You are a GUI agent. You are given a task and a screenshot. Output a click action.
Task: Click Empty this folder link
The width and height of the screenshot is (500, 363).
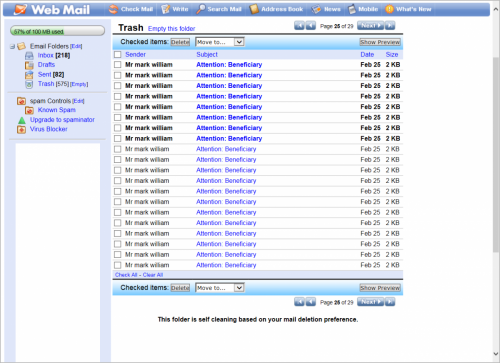(x=171, y=29)
